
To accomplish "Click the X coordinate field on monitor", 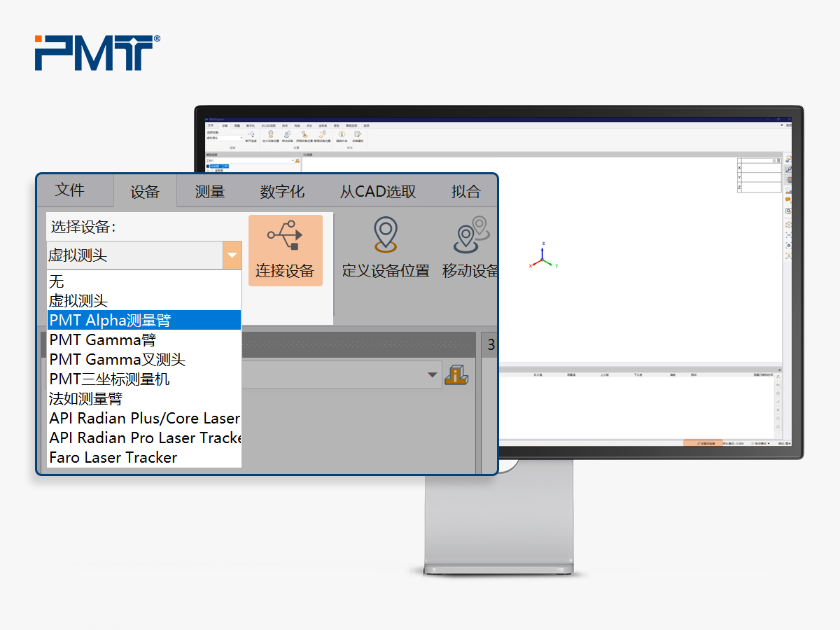I will (x=762, y=168).
